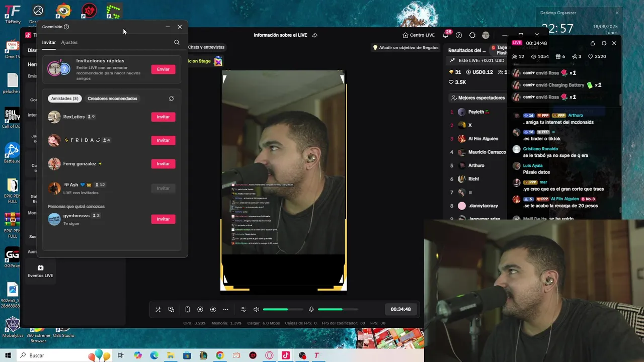Image resolution: width=644 pixels, height=362 pixels.
Task: Mute the microphone
Action: 311,309
